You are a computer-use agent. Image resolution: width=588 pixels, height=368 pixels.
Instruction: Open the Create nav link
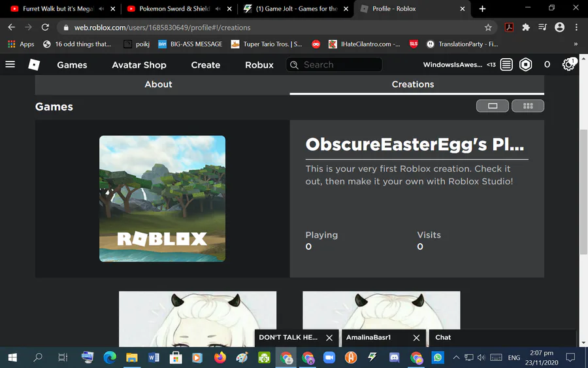(x=206, y=65)
